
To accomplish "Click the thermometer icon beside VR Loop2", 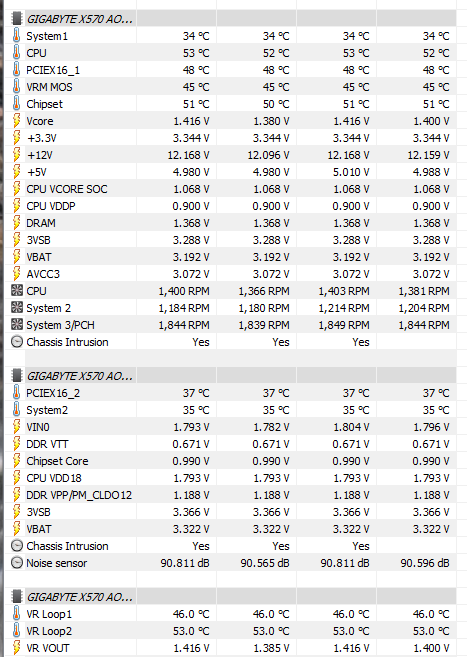I will tap(16, 631).
